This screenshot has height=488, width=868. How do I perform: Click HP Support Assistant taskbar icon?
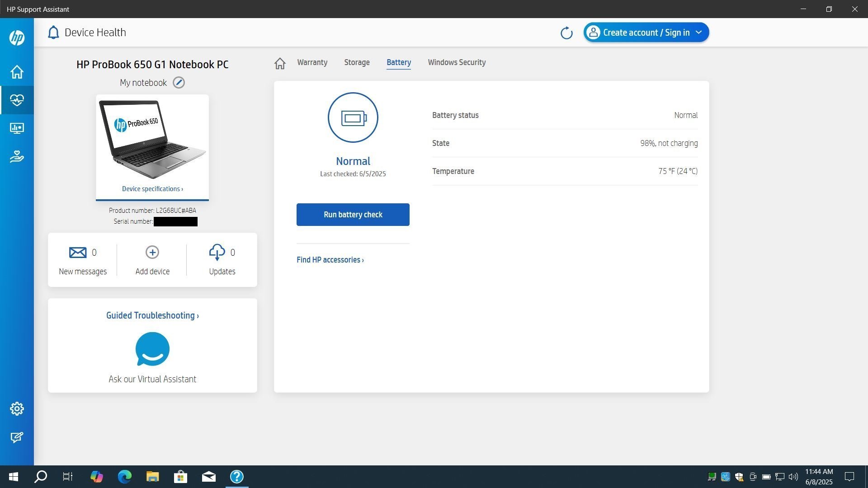(237, 477)
